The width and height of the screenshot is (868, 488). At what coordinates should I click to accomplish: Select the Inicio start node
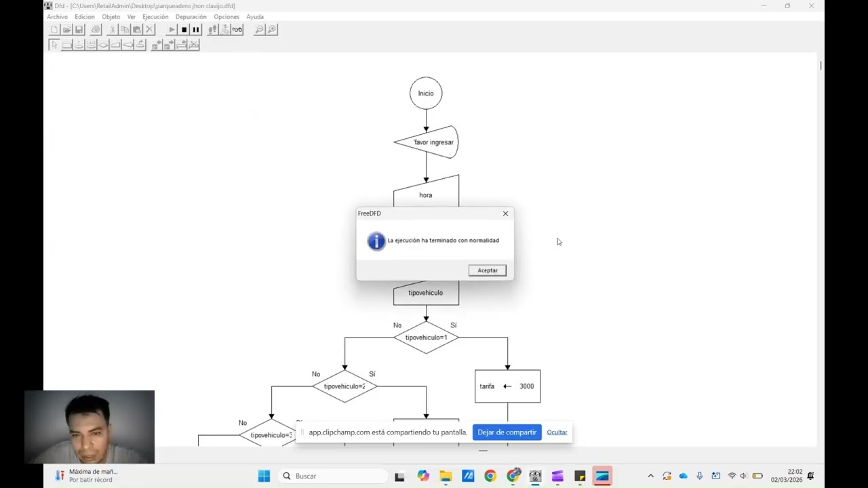pyautogui.click(x=426, y=94)
